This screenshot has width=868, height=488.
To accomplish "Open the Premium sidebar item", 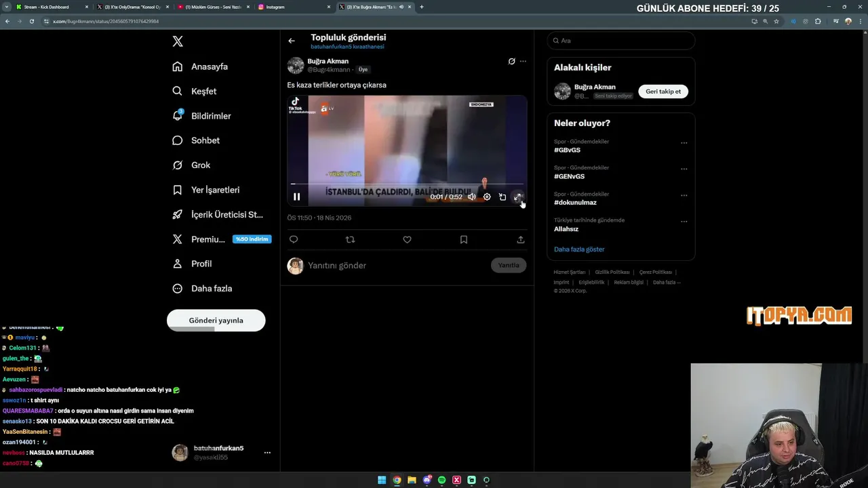I will [222, 239].
